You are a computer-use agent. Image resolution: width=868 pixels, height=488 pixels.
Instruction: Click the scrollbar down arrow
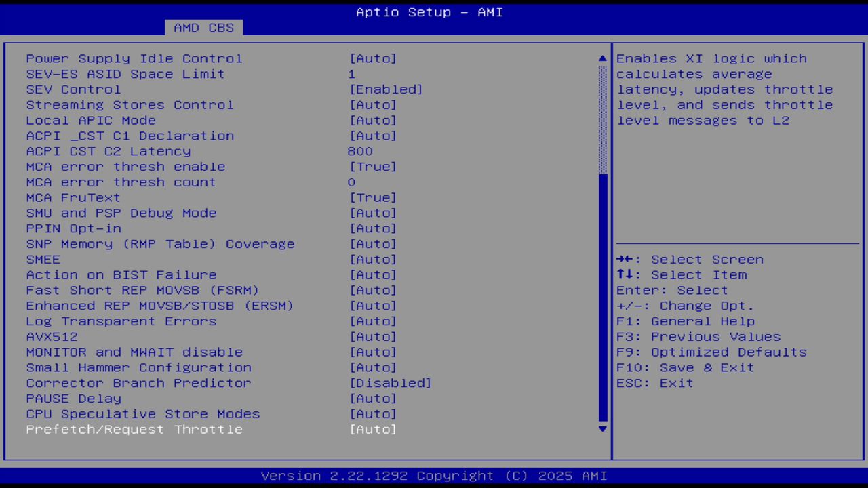click(x=603, y=429)
